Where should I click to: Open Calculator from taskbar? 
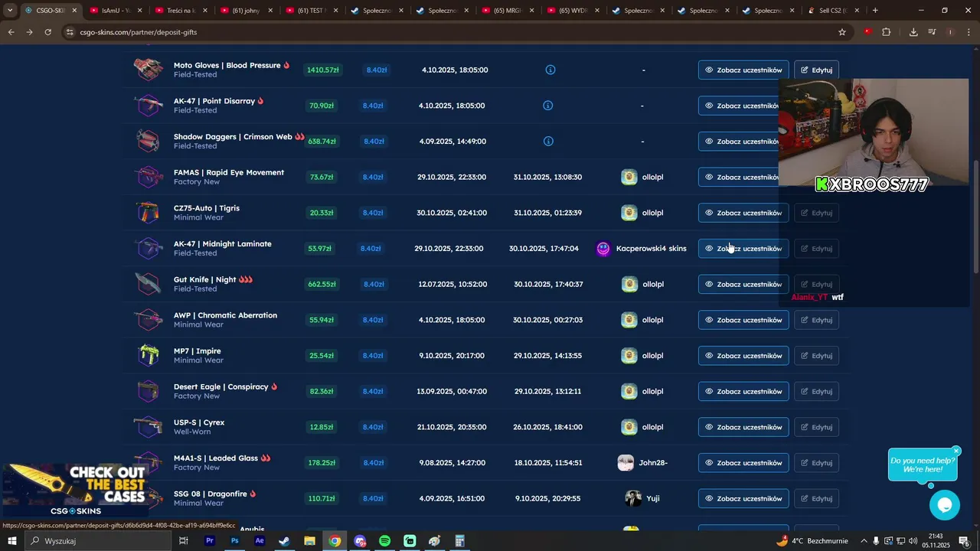[459, 541]
